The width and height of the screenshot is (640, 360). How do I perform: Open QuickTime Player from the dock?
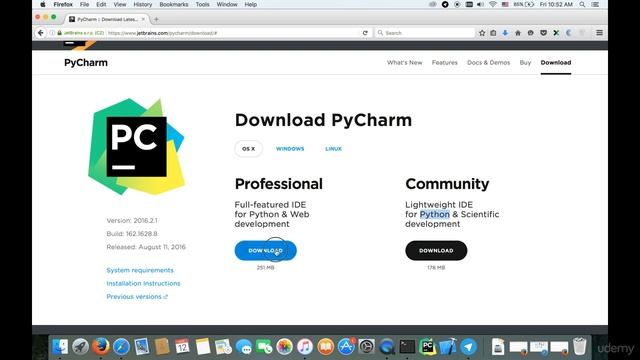(387, 347)
